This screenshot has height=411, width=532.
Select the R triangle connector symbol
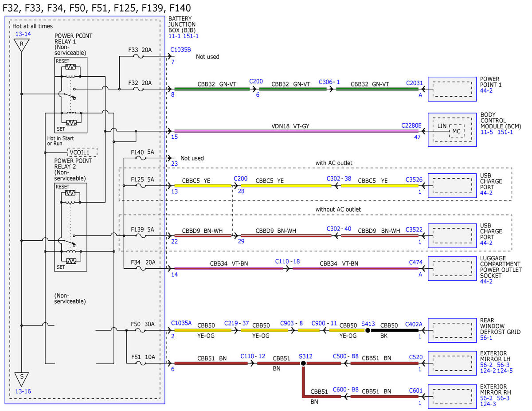[x=21, y=45]
